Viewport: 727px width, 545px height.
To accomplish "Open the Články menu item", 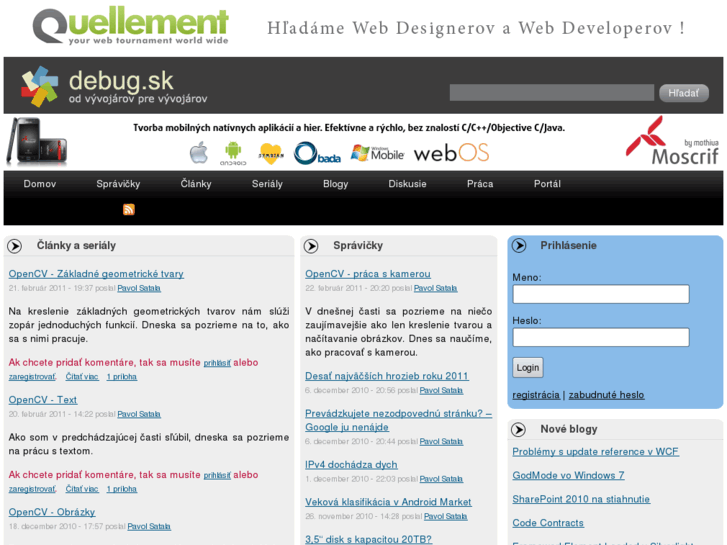I will (196, 184).
